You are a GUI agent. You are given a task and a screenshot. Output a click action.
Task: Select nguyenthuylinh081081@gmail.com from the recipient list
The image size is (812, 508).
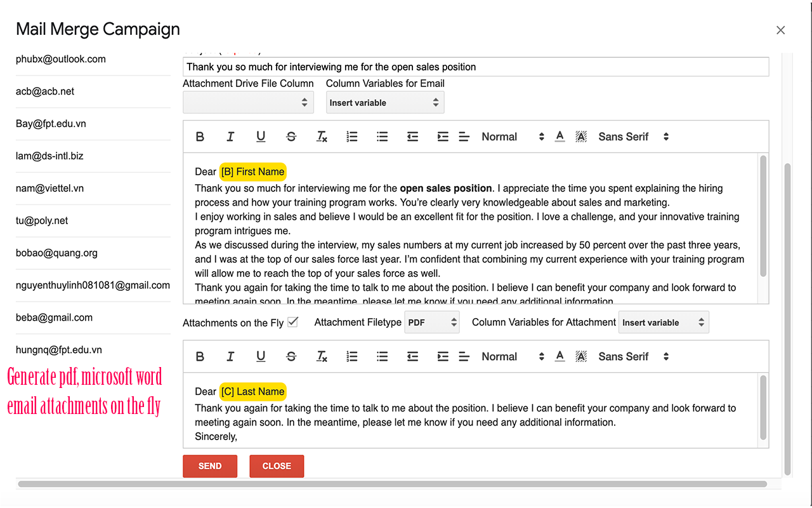(93, 284)
